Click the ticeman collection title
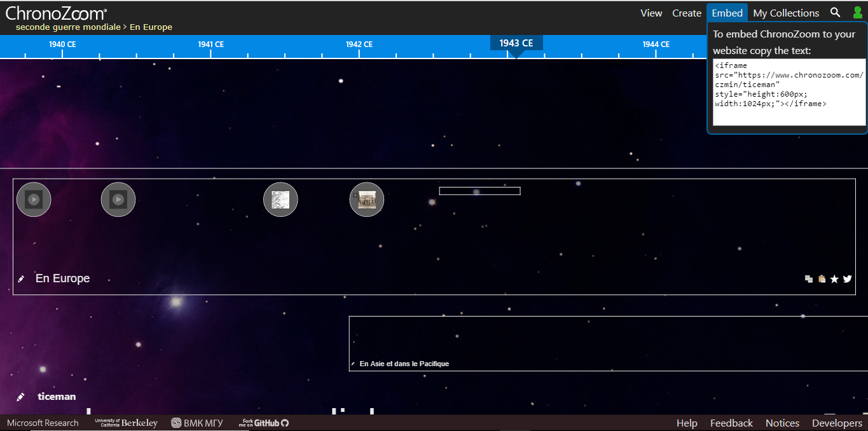The height and width of the screenshot is (431, 868). click(57, 397)
